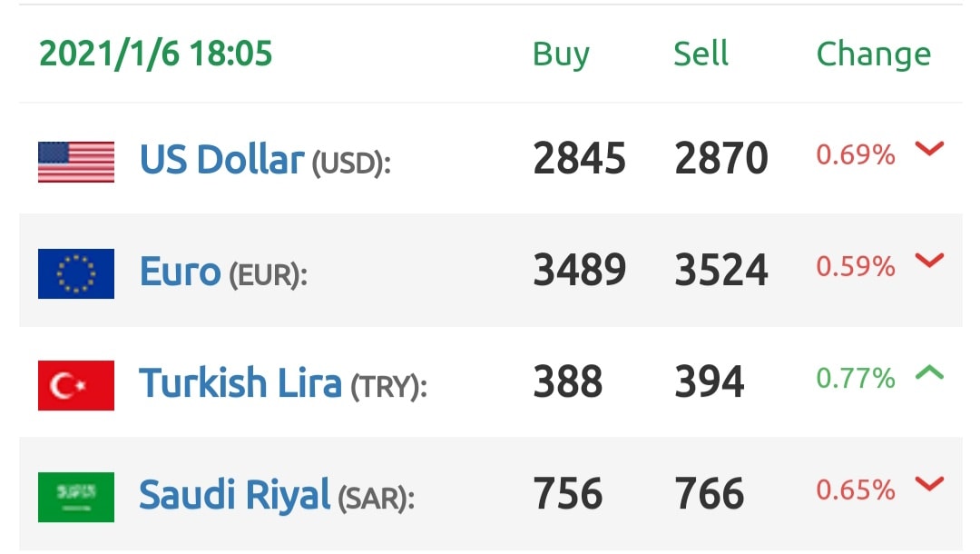The width and height of the screenshot is (980, 554).
Task: Click the Turkish flag icon
Action: [76, 385]
